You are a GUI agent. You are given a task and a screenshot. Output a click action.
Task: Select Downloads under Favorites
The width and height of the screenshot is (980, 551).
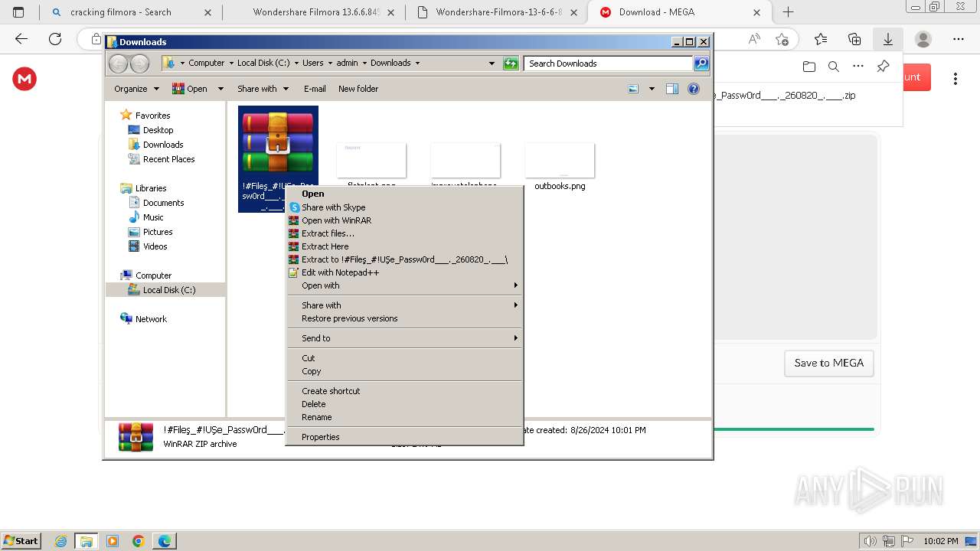tap(163, 145)
